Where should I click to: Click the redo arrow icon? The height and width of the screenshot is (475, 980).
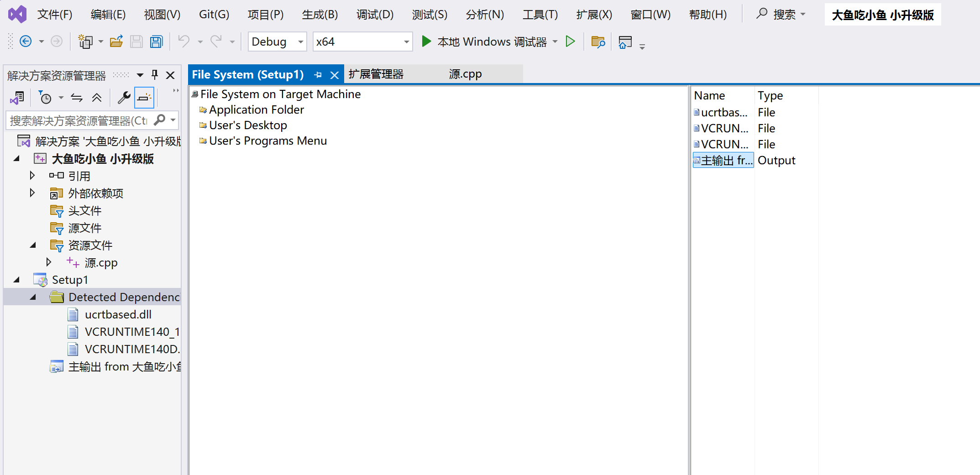click(216, 42)
